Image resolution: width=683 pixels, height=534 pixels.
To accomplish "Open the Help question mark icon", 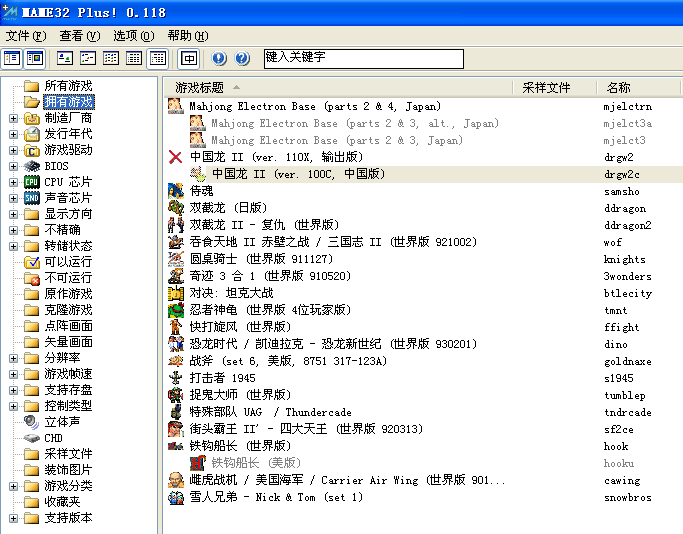I will [x=242, y=58].
